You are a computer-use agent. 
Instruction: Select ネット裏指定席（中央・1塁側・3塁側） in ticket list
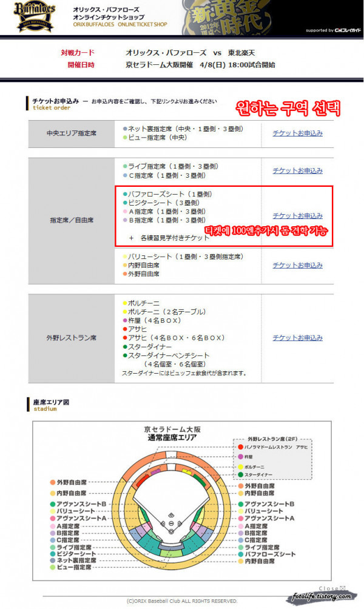183,129
